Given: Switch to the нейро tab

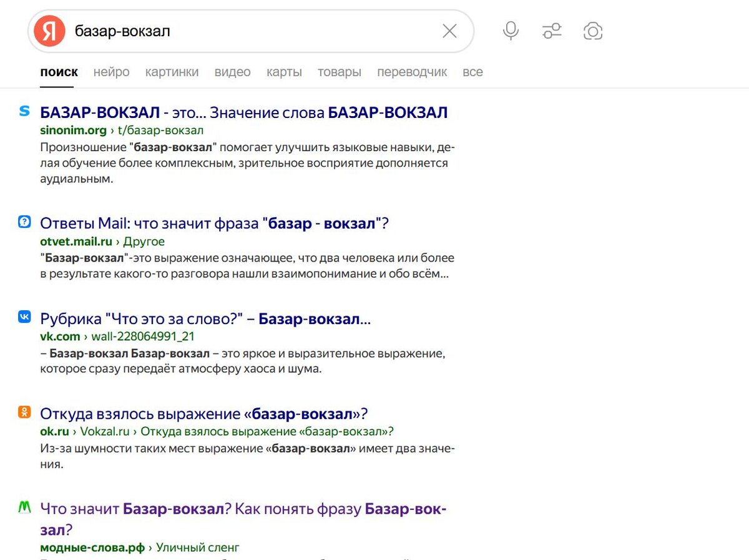Looking at the screenshot, I should click(x=112, y=72).
